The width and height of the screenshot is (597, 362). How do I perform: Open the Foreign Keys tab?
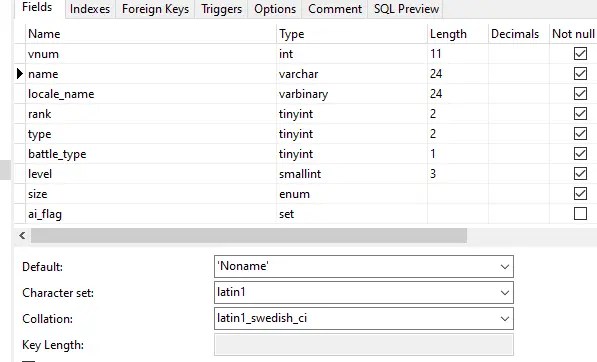point(155,9)
